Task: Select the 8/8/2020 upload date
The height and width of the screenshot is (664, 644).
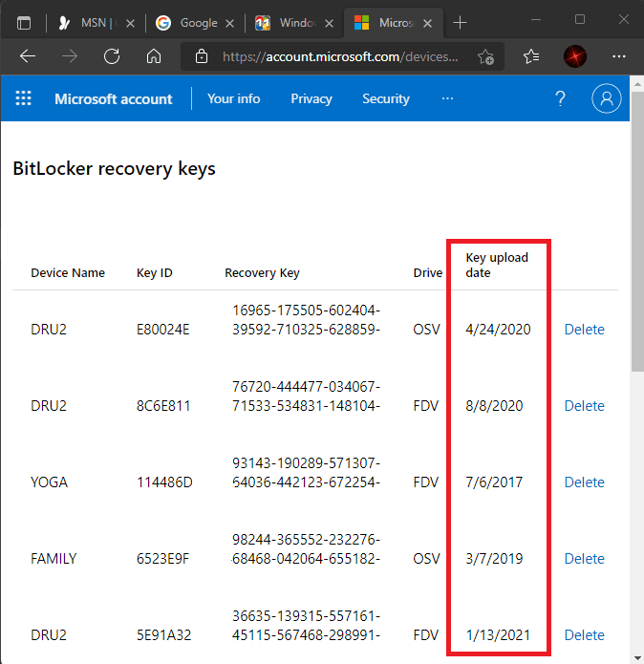Action: [494, 406]
